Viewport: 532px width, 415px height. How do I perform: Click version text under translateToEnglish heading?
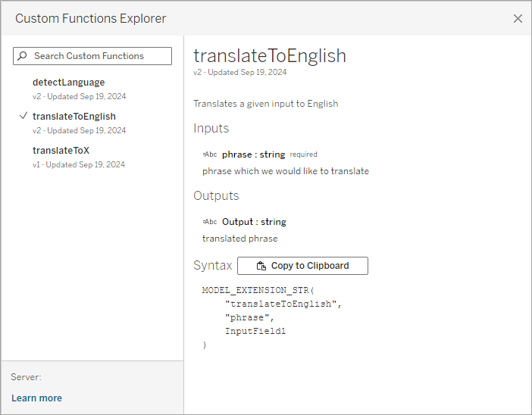pyautogui.click(x=240, y=72)
